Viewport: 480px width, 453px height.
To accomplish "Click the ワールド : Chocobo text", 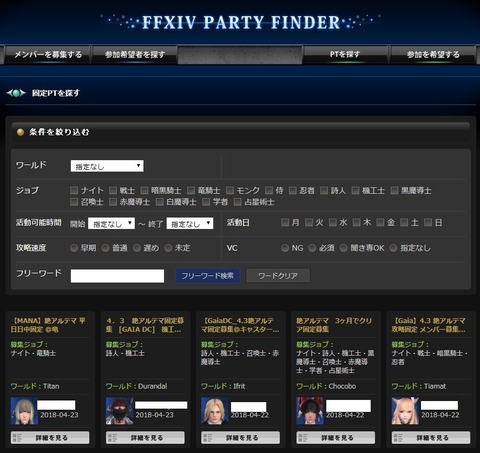I will (326, 386).
